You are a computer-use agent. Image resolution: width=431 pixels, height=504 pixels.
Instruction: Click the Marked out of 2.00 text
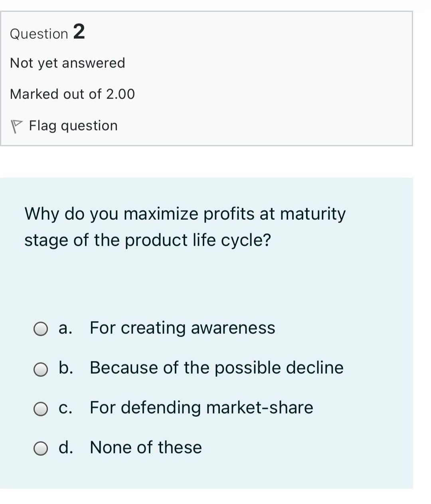(72, 94)
